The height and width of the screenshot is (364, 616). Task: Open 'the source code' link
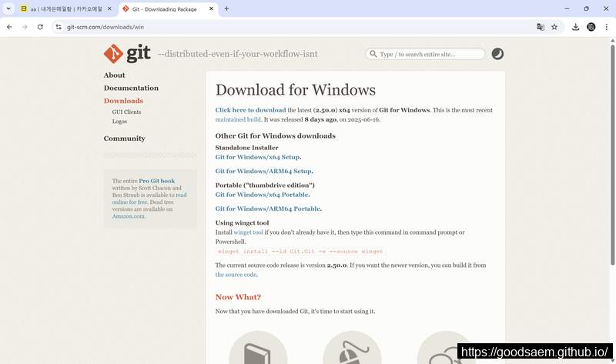236,275
